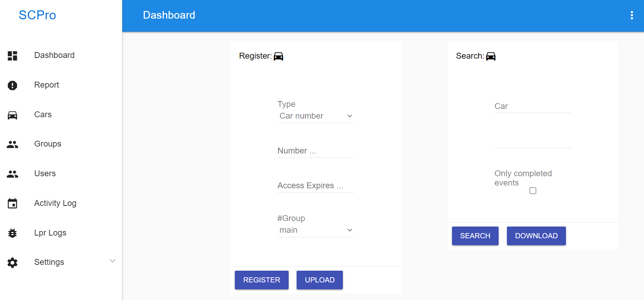
Task: Click the Users people icon
Action: 12,174
